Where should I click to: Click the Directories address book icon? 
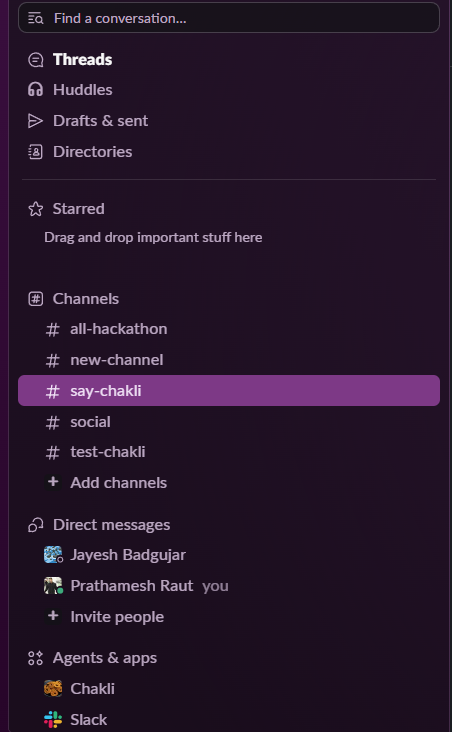tap(35, 152)
